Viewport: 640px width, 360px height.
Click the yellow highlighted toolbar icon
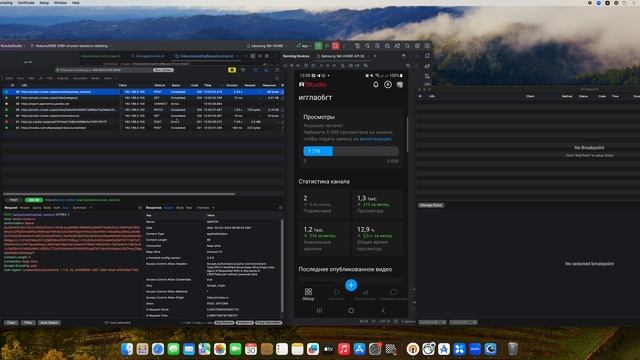[x=232, y=70]
